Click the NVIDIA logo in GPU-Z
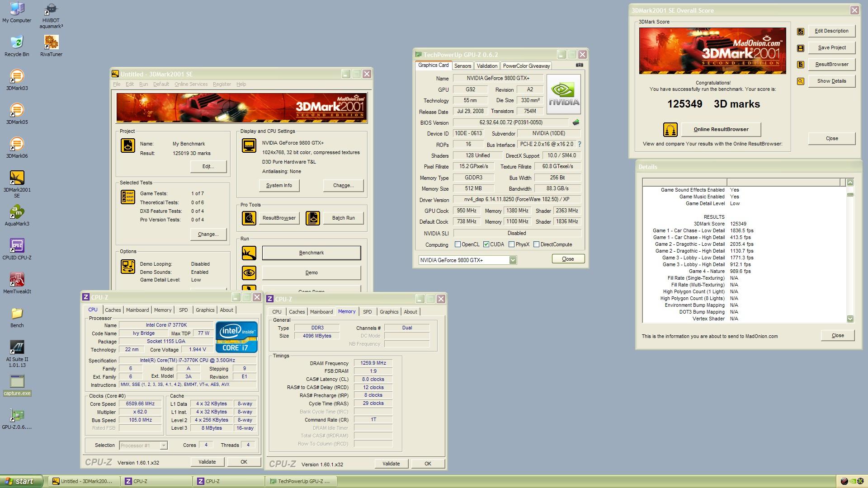 pos(563,94)
